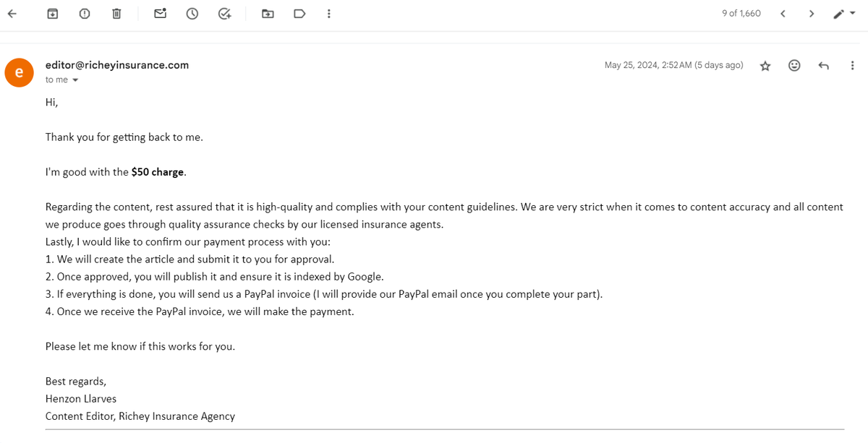Archive this email

[x=52, y=14]
